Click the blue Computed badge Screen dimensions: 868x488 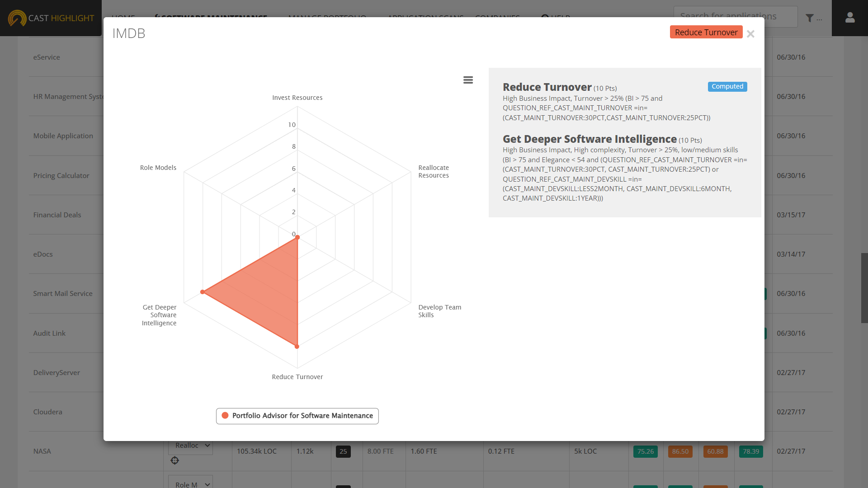[727, 86]
